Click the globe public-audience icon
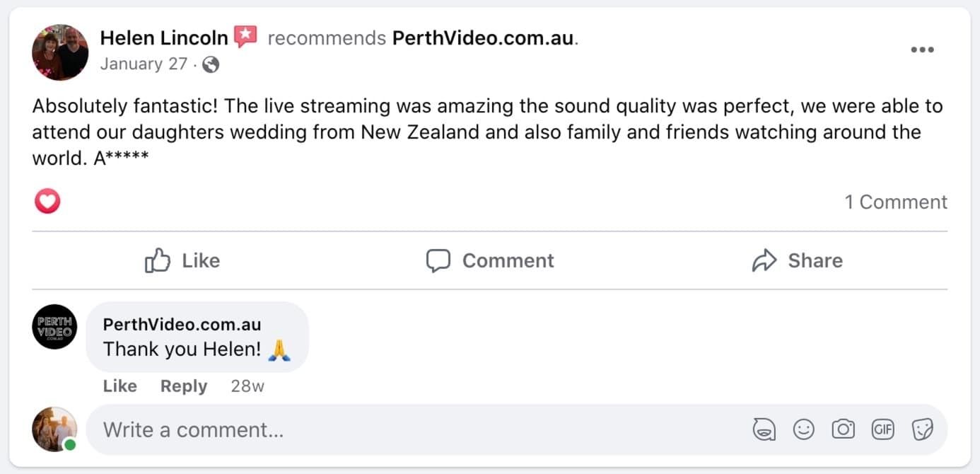The width and height of the screenshot is (980, 474). (x=211, y=65)
